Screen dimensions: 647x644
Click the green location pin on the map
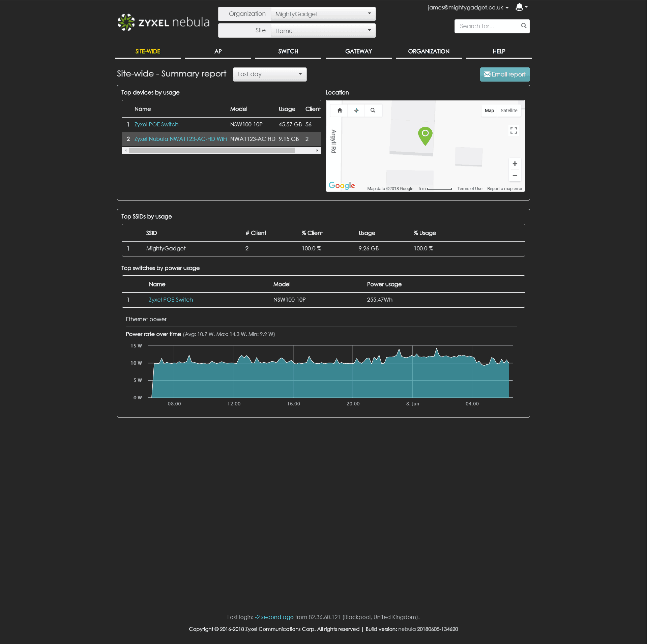pos(425,135)
